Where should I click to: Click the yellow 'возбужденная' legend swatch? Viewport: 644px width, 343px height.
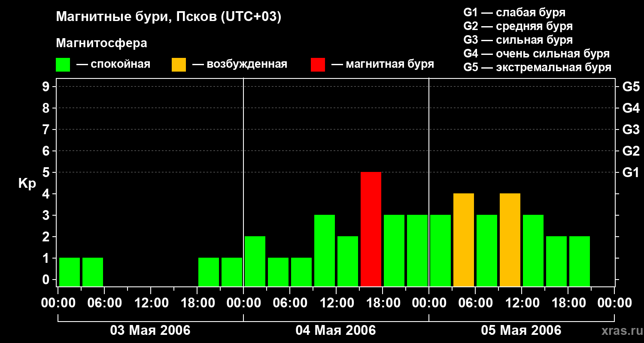point(179,65)
